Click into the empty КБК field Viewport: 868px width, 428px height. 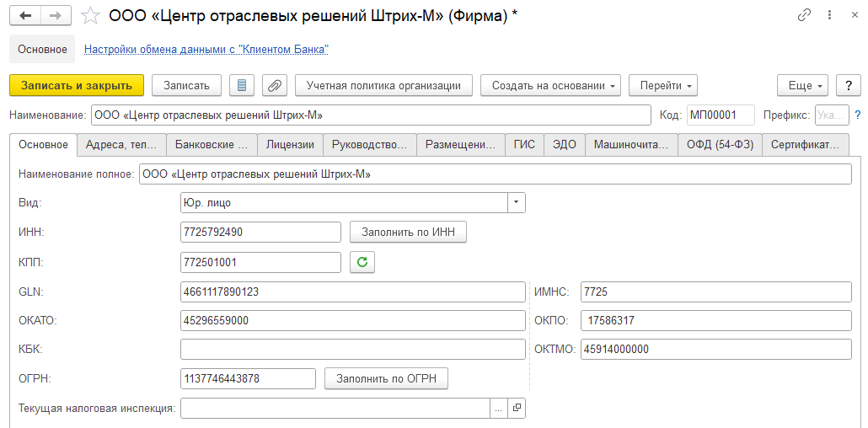352,349
